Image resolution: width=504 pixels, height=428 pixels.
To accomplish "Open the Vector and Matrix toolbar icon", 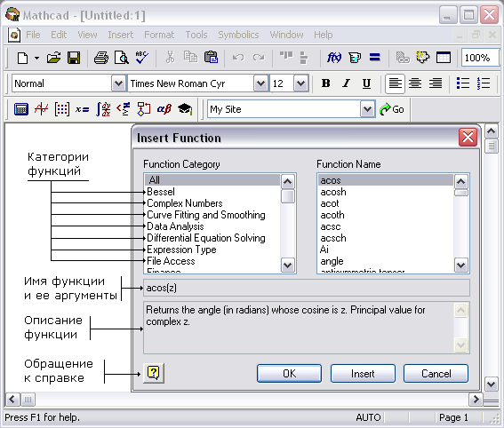I will click(x=62, y=109).
